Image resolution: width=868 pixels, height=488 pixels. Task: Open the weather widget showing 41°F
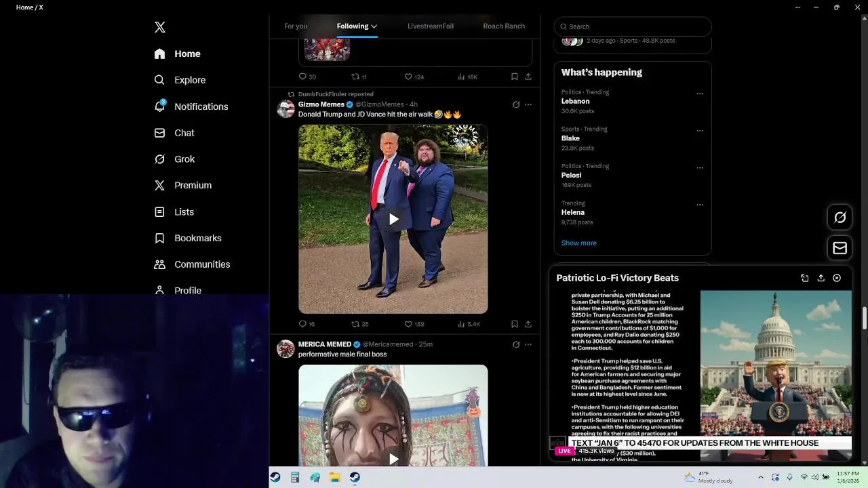pos(708,477)
